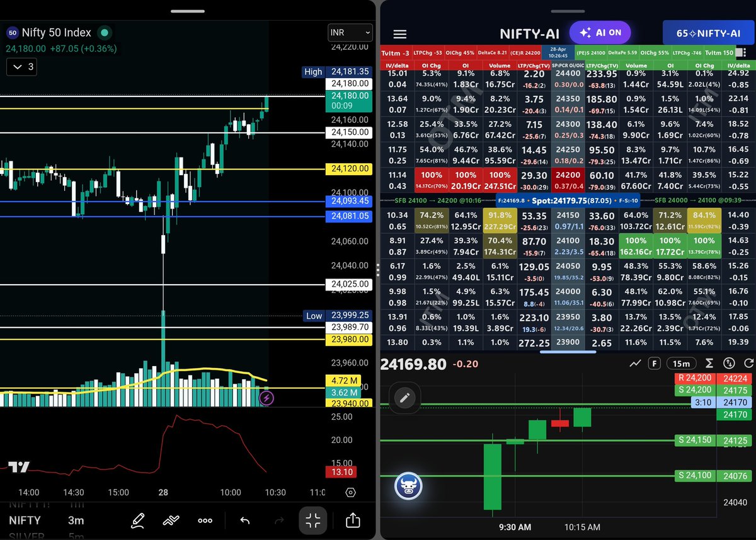Click the sigma summation icon above the chart

coord(711,363)
